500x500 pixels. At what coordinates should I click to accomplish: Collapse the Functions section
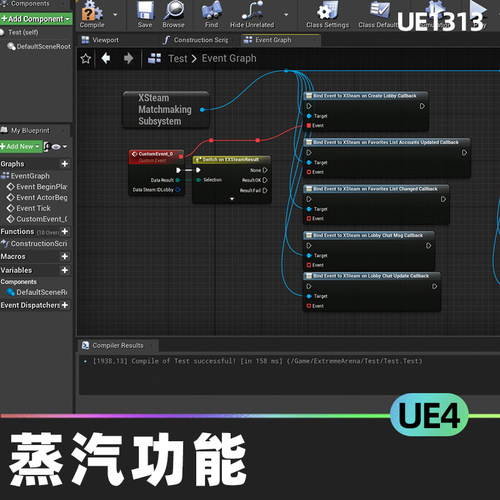17,231
